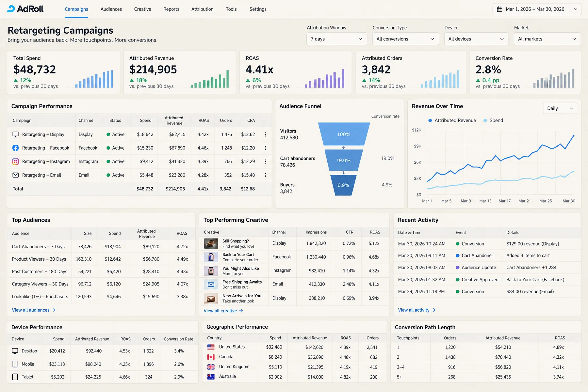Screen dimensions: 588x392
Task: Change the Daily interval dropdown
Action: pyautogui.click(x=560, y=108)
